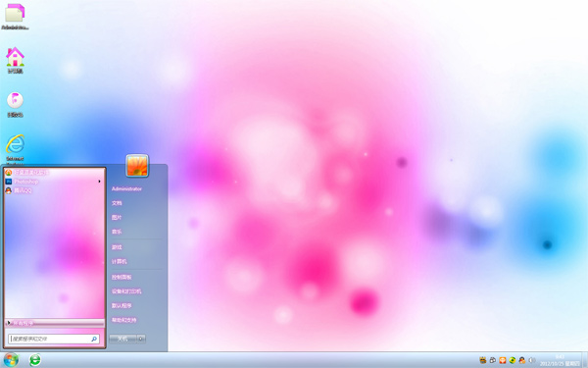This screenshot has width=588, height=368.
Task: Click the Shut down (关机) button
Action: tap(122, 339)
